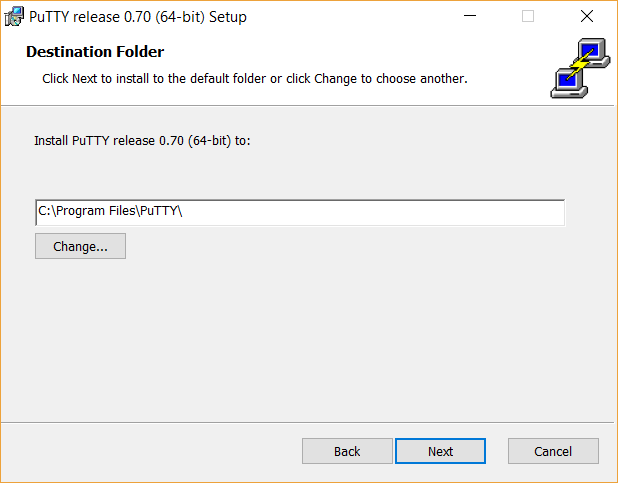Screen dimensions: 618x483
Task: Close the PuTTY Setup window
Action: click(586, 17)
